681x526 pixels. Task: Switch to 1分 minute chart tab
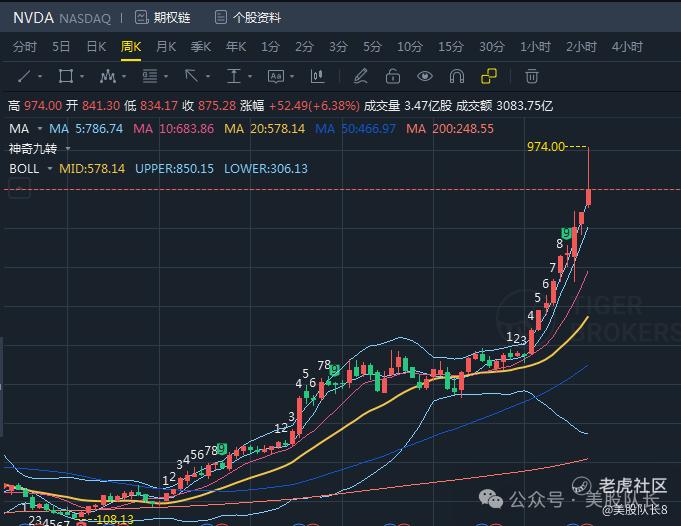(270, 46)
